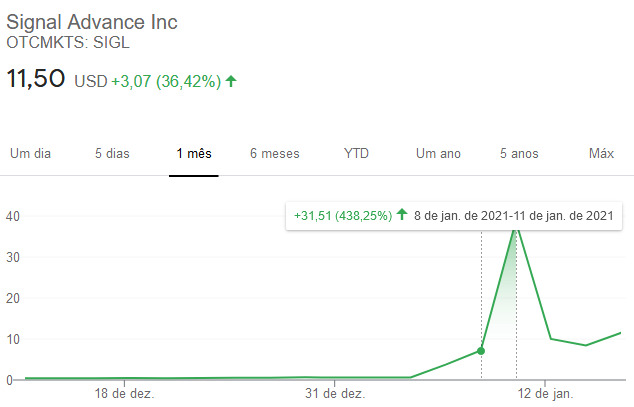This screenshot has width=634, height=407.
Task: Click the tooltip showing +31,51 (438,25%)
Action: click(x=454, y=216)
